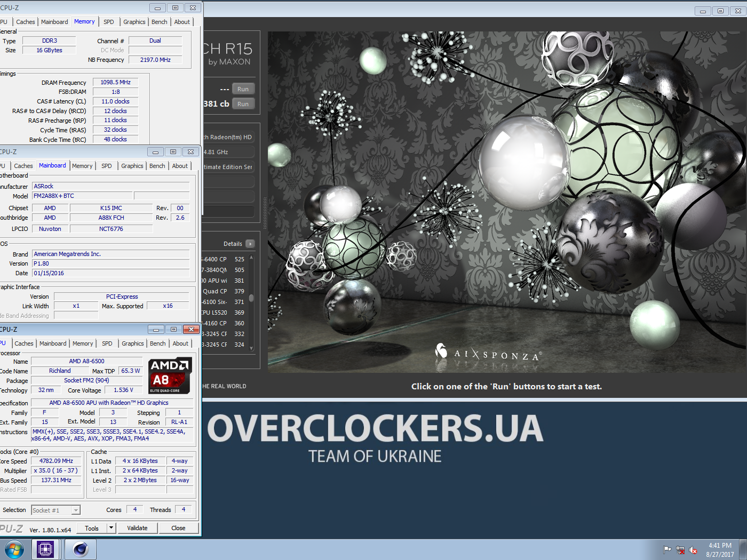Select Graphics tab in Mainboard CPU-Z window
Image resolution: width=747 pixels, height=560 pixels.
(132, 166)
